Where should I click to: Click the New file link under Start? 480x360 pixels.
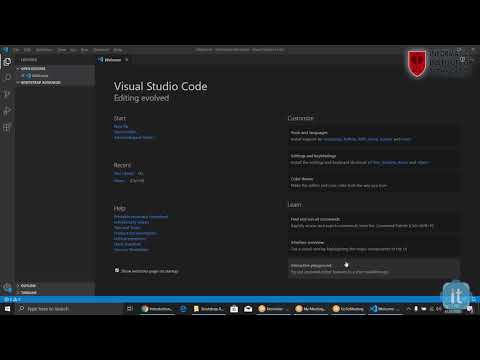point(121,126)
